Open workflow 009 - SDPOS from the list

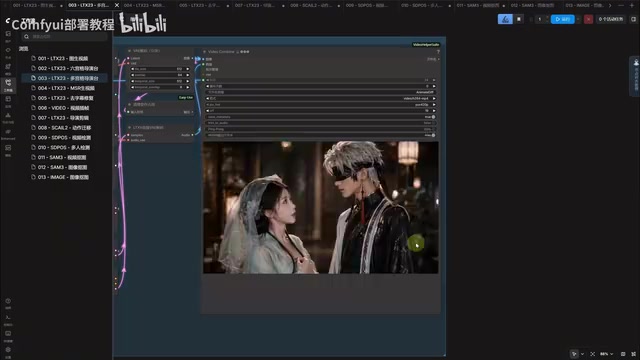click(x=65, y=138)
